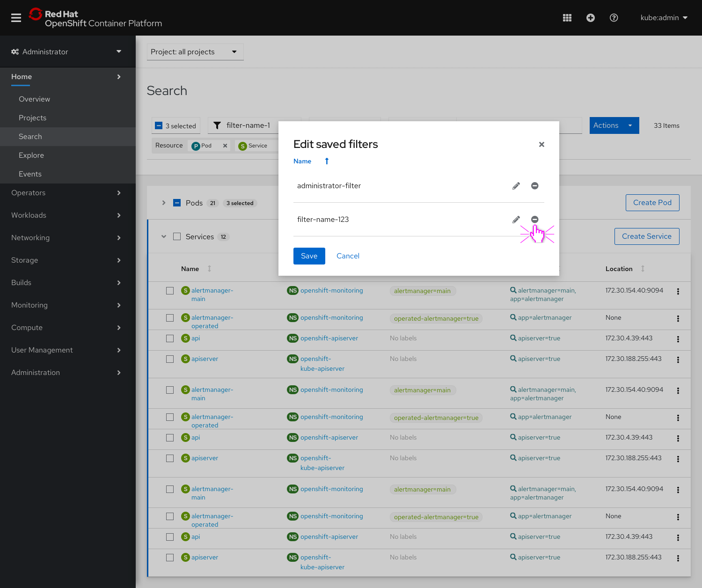Check the first apiserver row checkbox
Image resolution: width=702 pixels, height=588 pixels.
[170, 359]
